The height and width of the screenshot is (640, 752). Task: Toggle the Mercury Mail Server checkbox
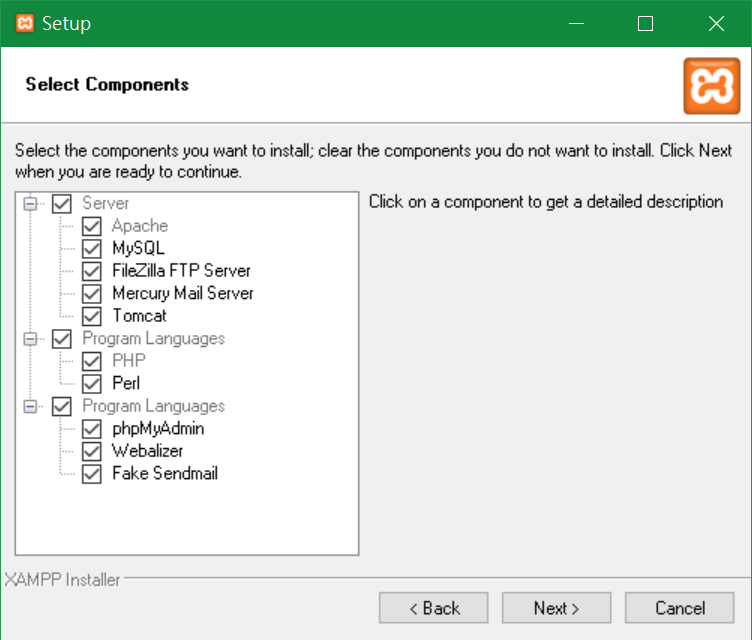click(x=92, y=294)
